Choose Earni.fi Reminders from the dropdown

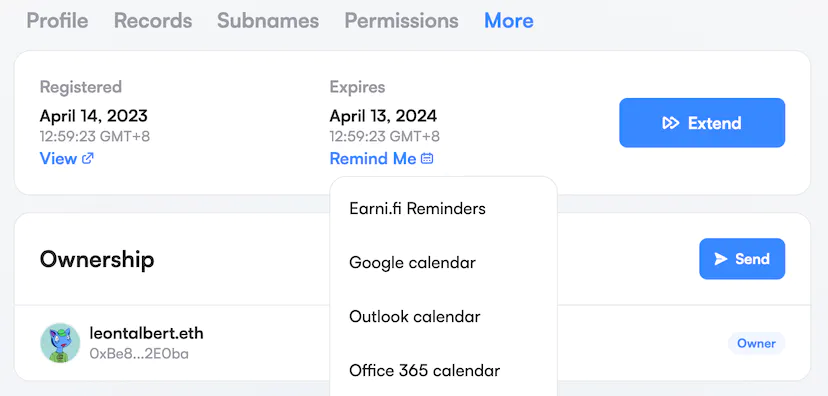click(417, 209)
